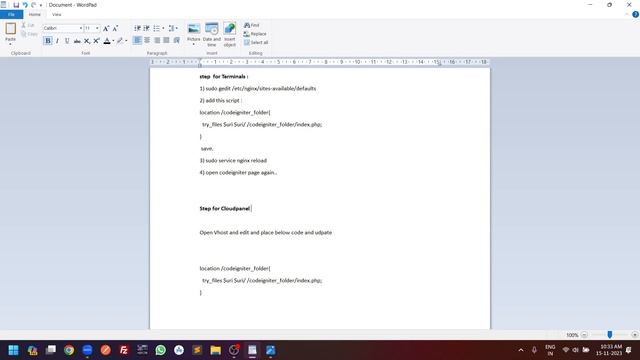Click the Zoom slider handle
Viewport: 640px width, 360px height.
click(x=609, y=335)
